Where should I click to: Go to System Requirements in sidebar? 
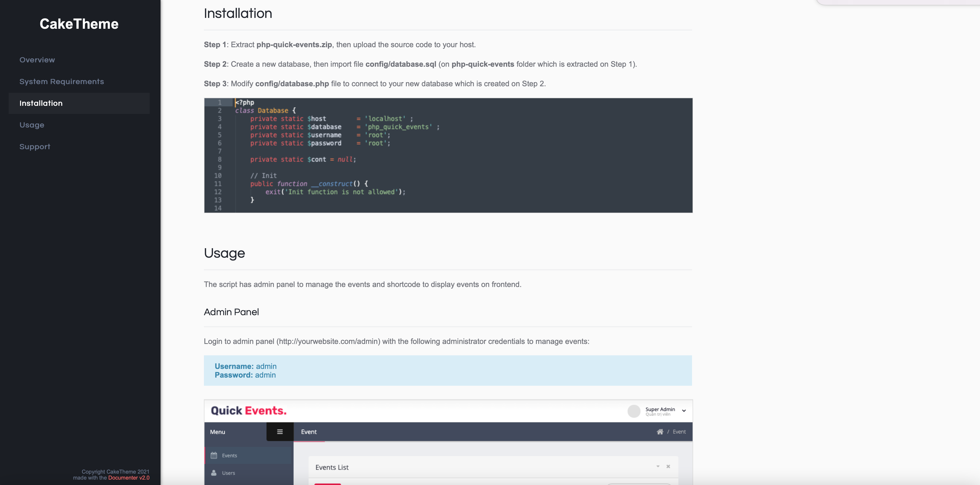click(62, 81)
